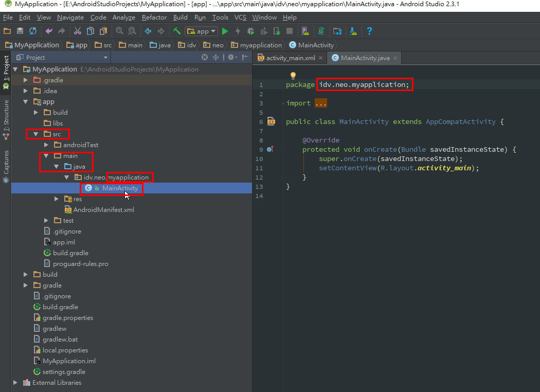Toggle the 1: Project side tool window
The width and height of the screenshot is (540, 392).
(x=6, y=72)
